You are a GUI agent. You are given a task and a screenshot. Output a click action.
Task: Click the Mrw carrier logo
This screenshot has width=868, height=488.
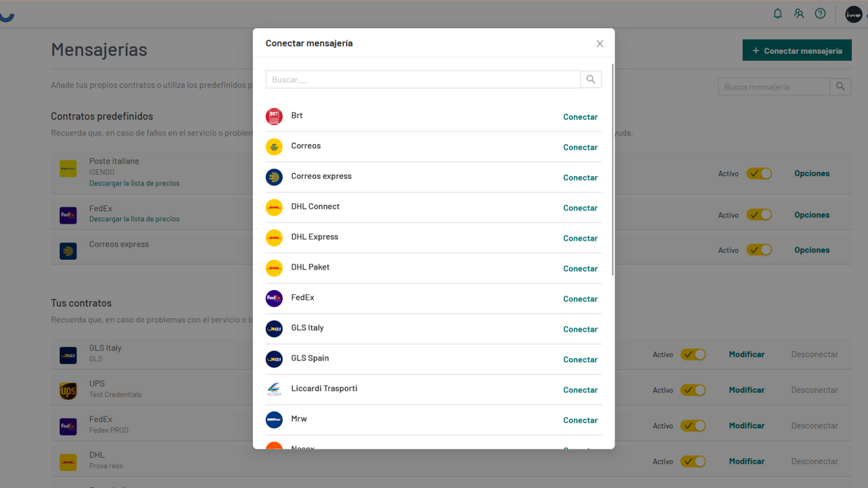tap(274, 420)
